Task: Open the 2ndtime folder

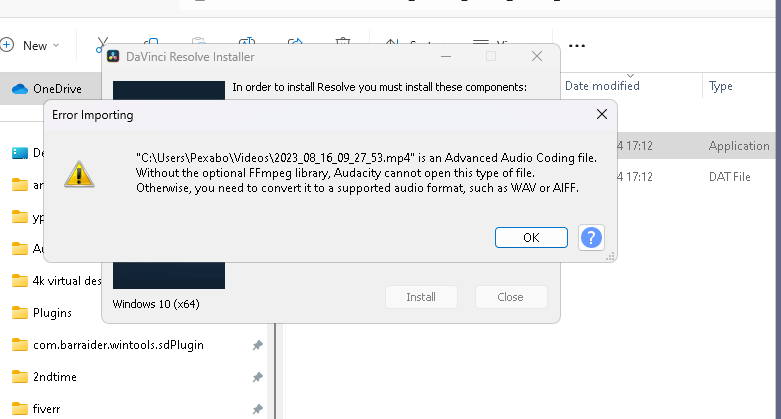Action: (55, 377)
